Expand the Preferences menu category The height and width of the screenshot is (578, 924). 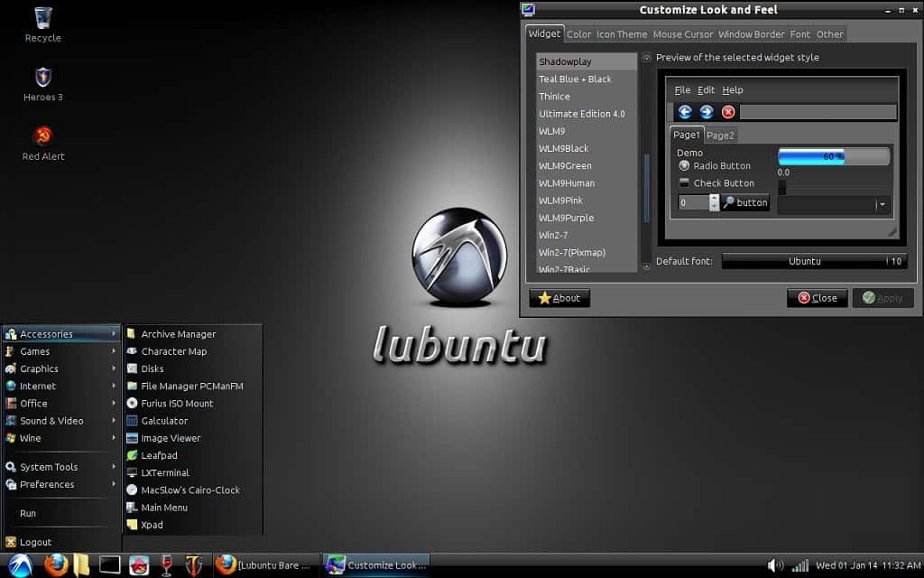click(60, 484)
